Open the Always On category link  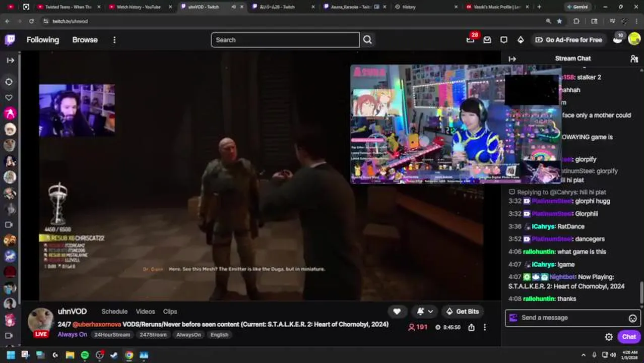pos(72,334)
